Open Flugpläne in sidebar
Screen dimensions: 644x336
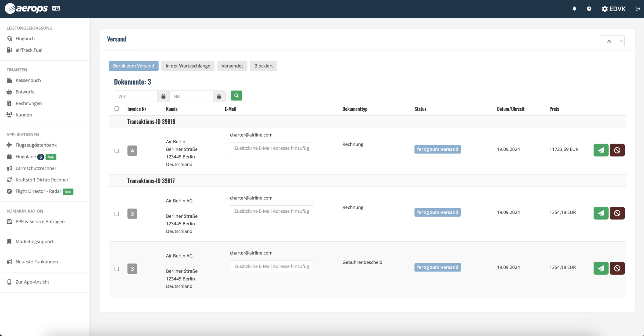[26, 156]
